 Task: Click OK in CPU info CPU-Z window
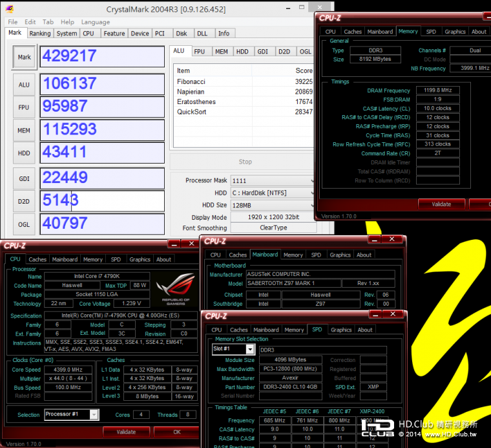[x=177, y=432]
